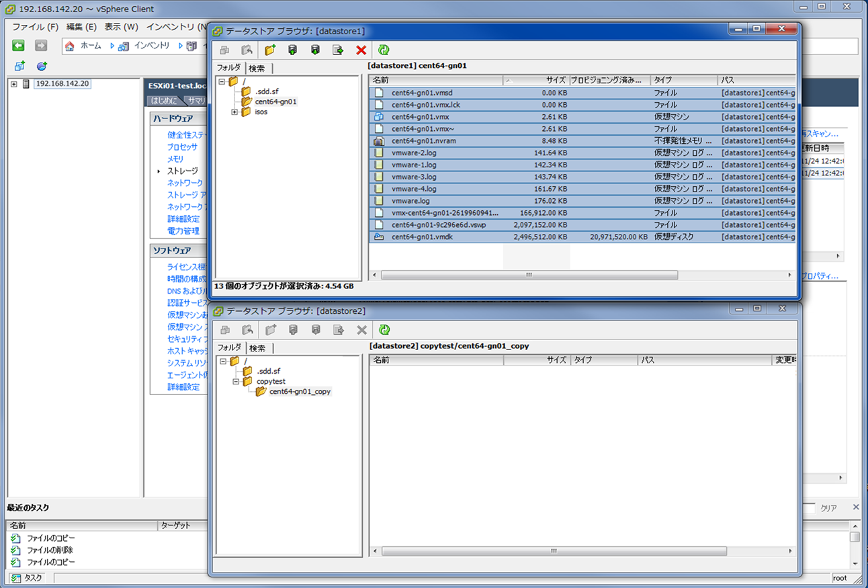Click new folder icon in datastore2 browser toolbar
Screen dimensions: 868x588
click(271, 330)
